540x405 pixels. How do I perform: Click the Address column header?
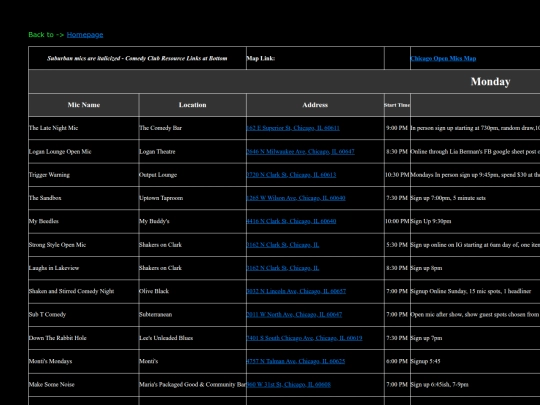pyautogui.click(x=315, y=105)
